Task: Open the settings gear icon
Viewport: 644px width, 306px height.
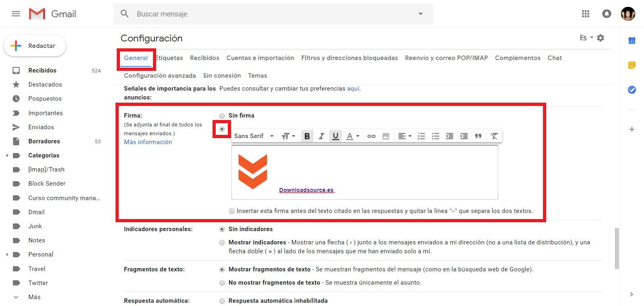Action: coord(601,38)
